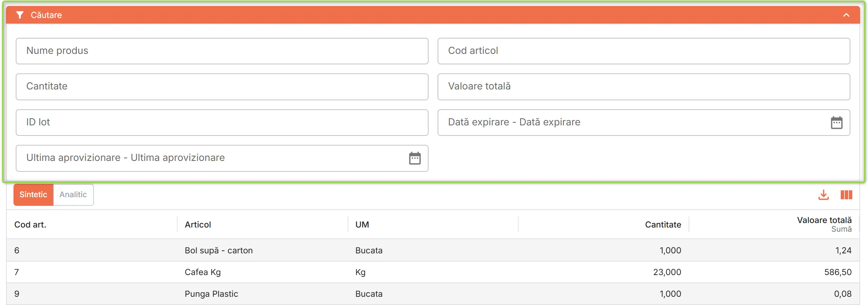Select the Cantitate filter input
Screen dimensions: 868x305
pyautogui.click(x=222, y=86)
